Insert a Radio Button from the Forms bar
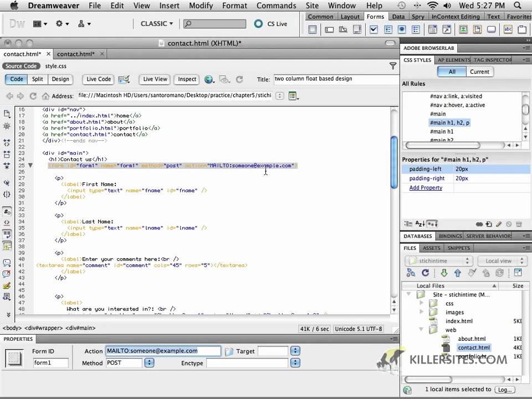The image size is (532, 399). (402, 29)
